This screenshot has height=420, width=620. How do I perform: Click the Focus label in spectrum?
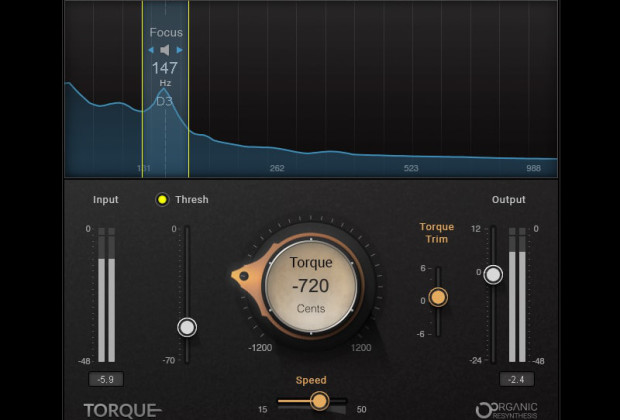pyautogui.click(x=166, y=32)
